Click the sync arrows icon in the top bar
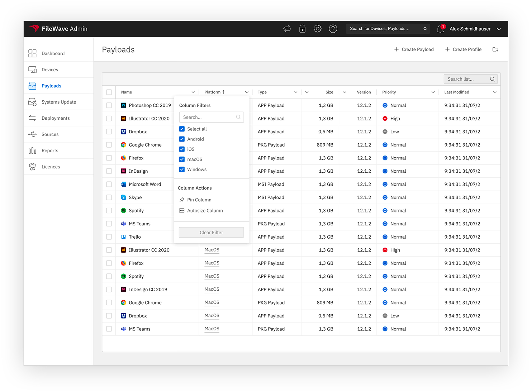The height and width of the screenshot is (392, 532). pyautogui.click(x=287, y=29)
